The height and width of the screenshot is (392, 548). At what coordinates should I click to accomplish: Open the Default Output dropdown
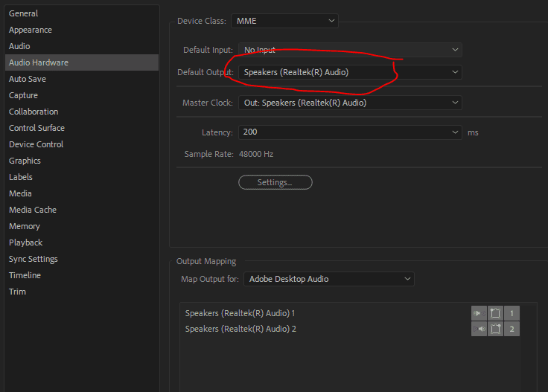tap(350, 72)
